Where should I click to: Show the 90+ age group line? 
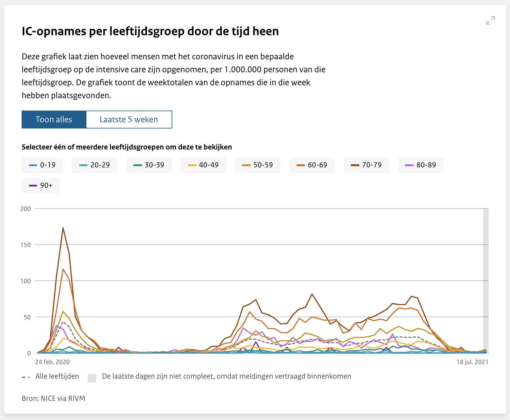point(41,186)
